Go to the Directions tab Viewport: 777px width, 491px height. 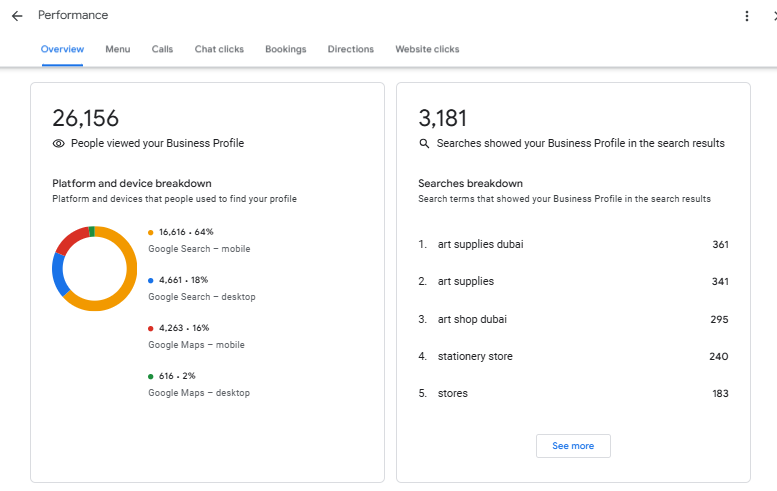click(351, 49)
